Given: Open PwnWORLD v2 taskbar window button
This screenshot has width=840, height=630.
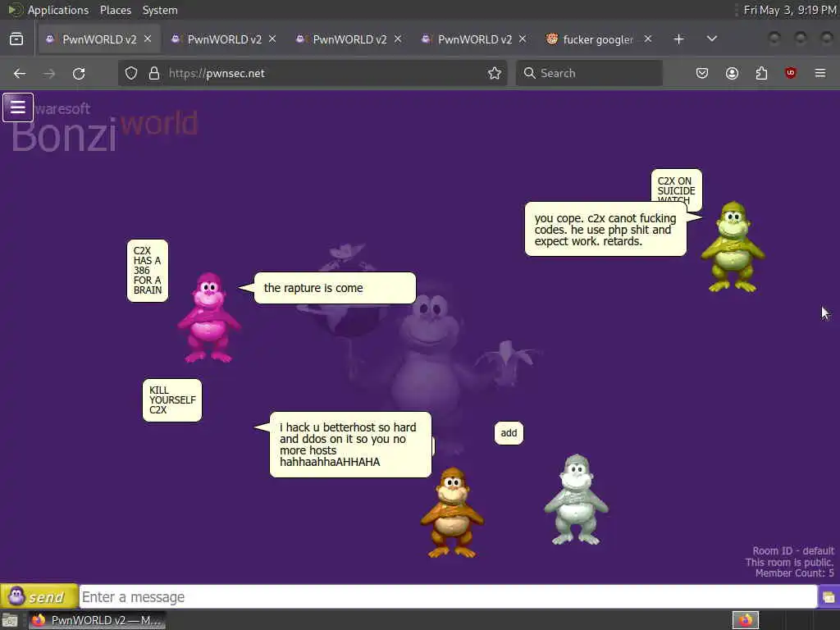Looking at the screenshot, I should (x=97, y=620).
